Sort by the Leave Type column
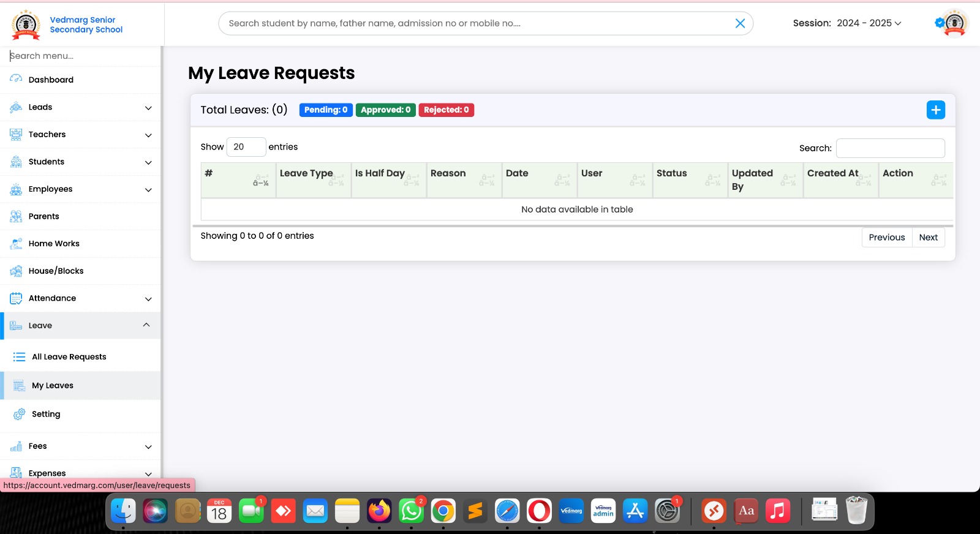 pyautogui.click(x=314, y=180)
